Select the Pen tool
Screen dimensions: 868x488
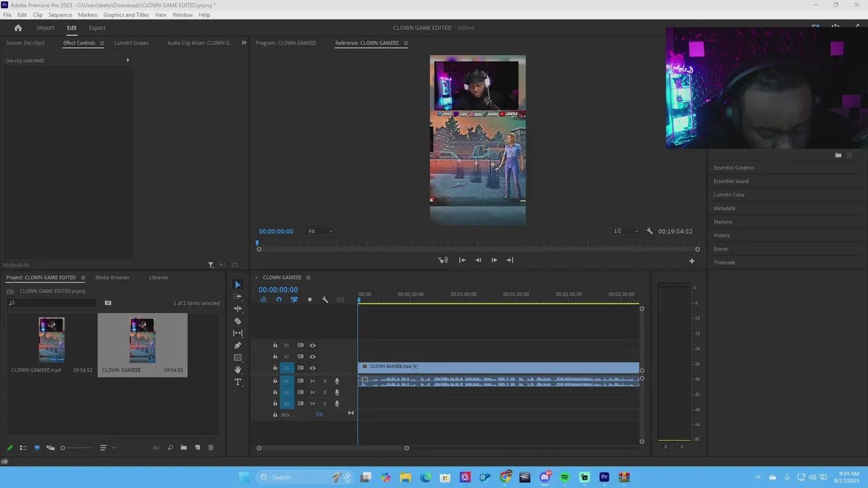click(237, 345)
